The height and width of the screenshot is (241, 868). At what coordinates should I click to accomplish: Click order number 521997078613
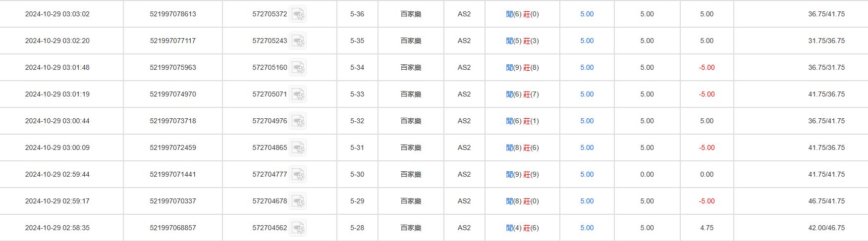pos(173,14)
